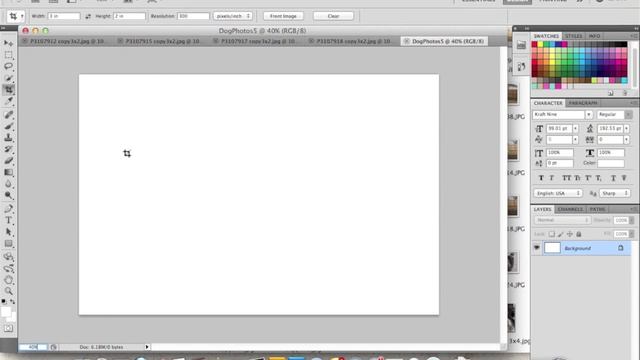The height and width of the screenshot is (360, 640).
Task: Delete swatch using the trash icon
Action: (624, 93)
